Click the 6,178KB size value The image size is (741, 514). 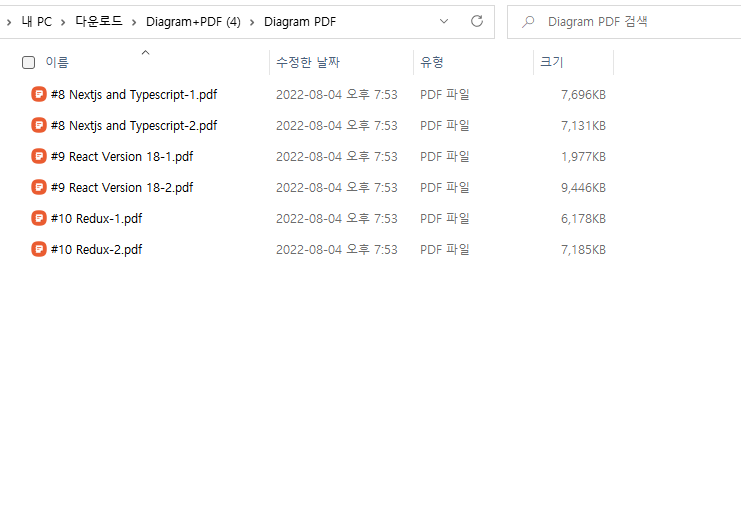(583, 218)
